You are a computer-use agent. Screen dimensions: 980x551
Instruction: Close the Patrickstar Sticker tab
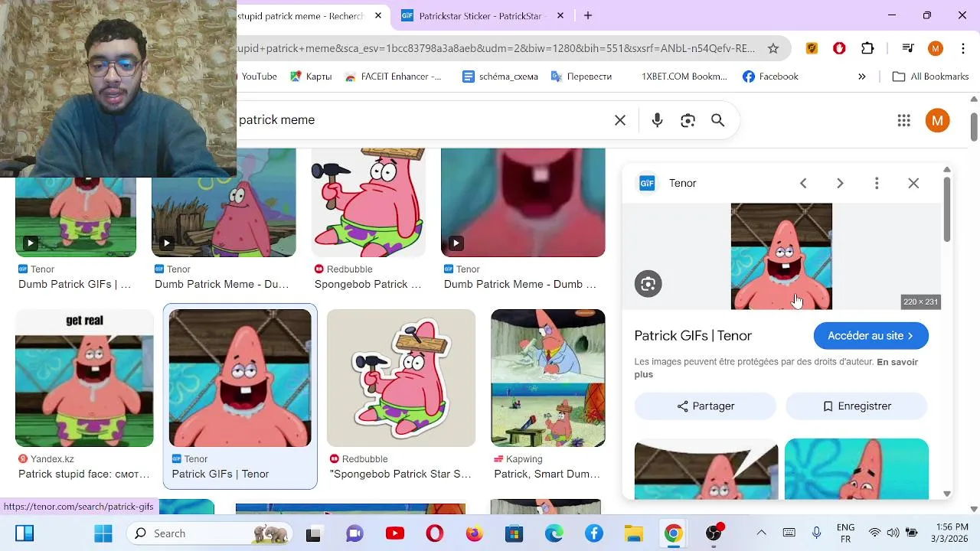click(x=560, y=15)
